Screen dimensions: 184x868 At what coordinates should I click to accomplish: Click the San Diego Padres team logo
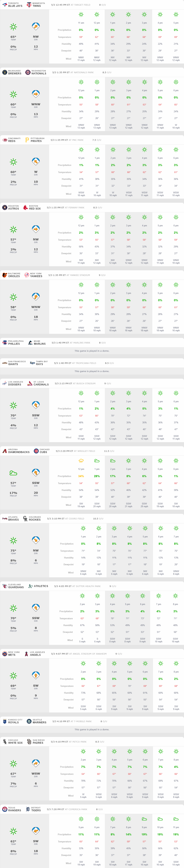click(x=29, y=742)
